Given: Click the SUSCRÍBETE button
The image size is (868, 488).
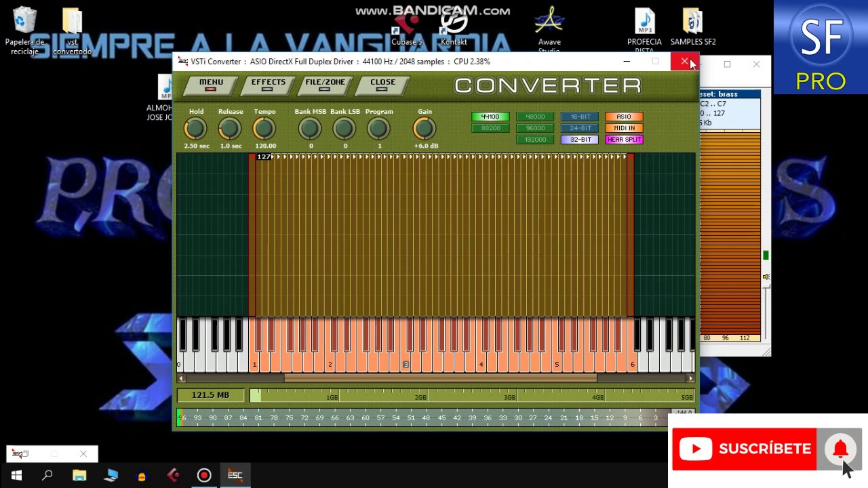Looking at the screenshot, I should point(744,449).
